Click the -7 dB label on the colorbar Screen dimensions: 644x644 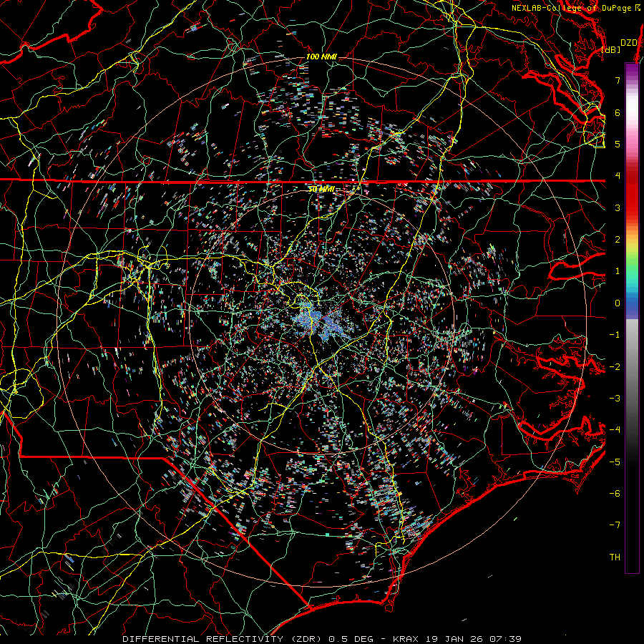tap(615, 525)
